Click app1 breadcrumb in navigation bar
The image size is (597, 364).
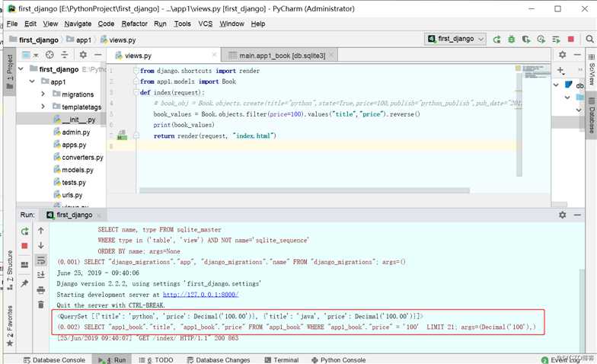coord(79,40)
